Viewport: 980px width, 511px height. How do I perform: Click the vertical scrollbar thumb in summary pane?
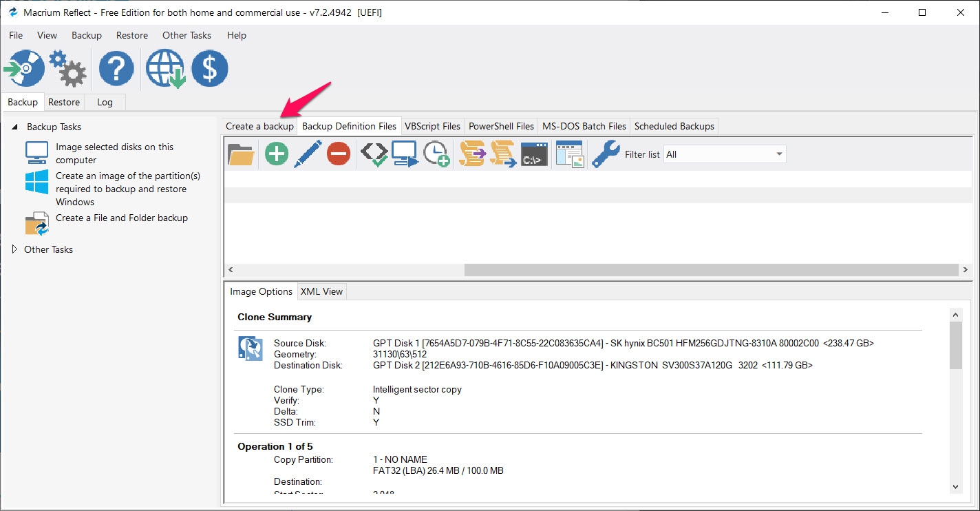(955, 345)
